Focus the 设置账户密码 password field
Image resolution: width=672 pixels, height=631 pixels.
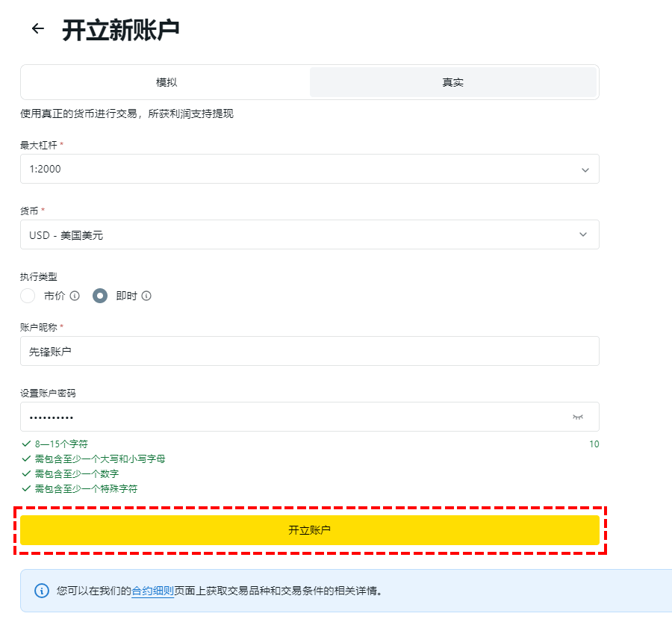pos(309,417)
